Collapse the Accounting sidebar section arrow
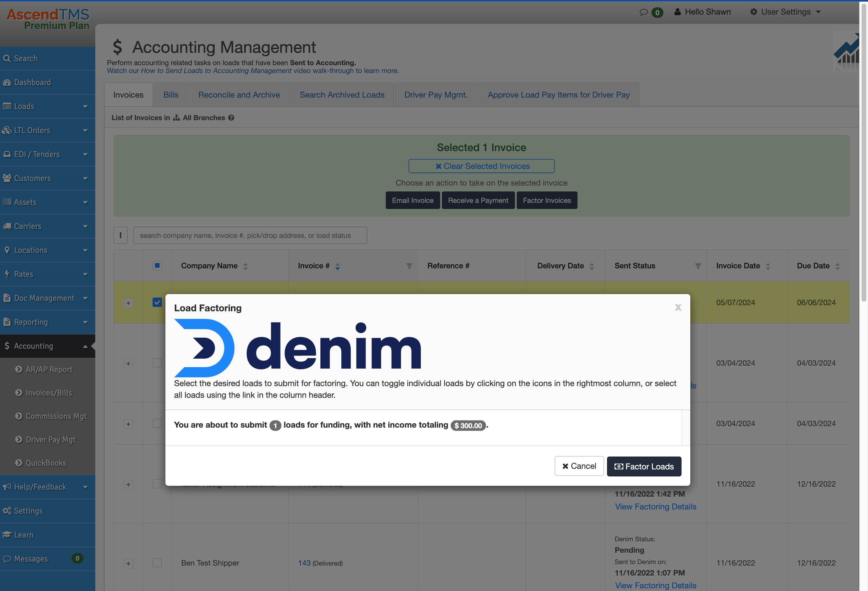 pos(85,346)
